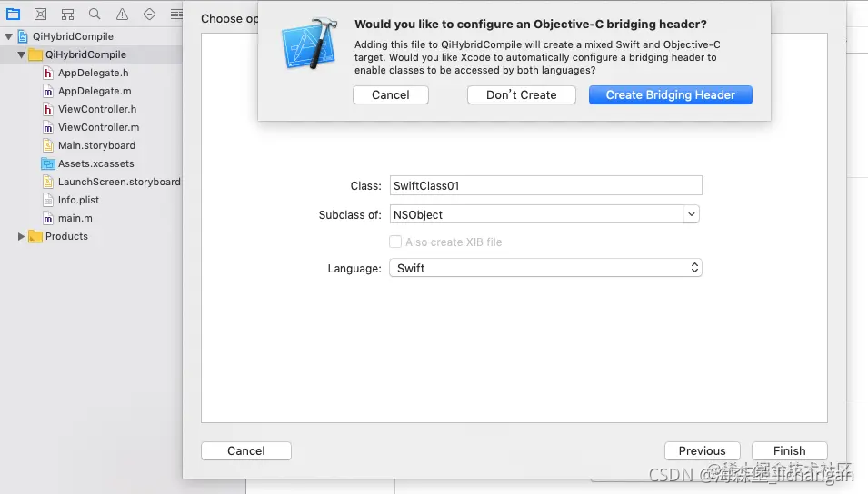
Task: Click the Finish button
Action: 790,450
